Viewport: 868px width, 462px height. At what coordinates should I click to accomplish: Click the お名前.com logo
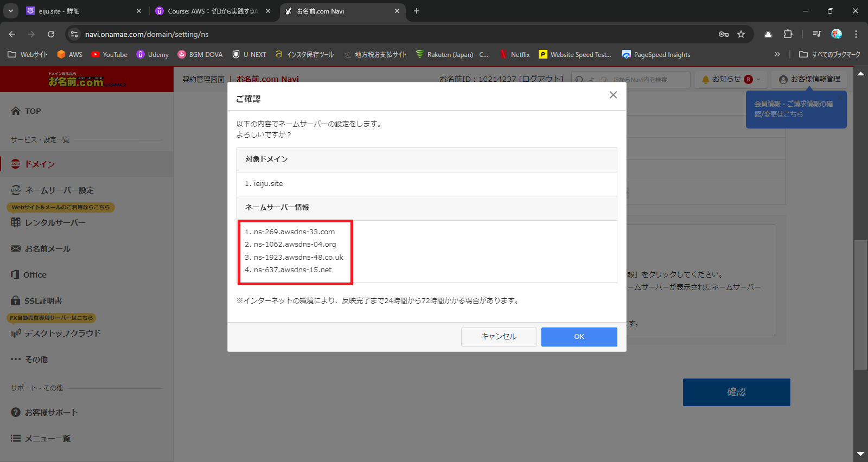click(x=87, y=80)
